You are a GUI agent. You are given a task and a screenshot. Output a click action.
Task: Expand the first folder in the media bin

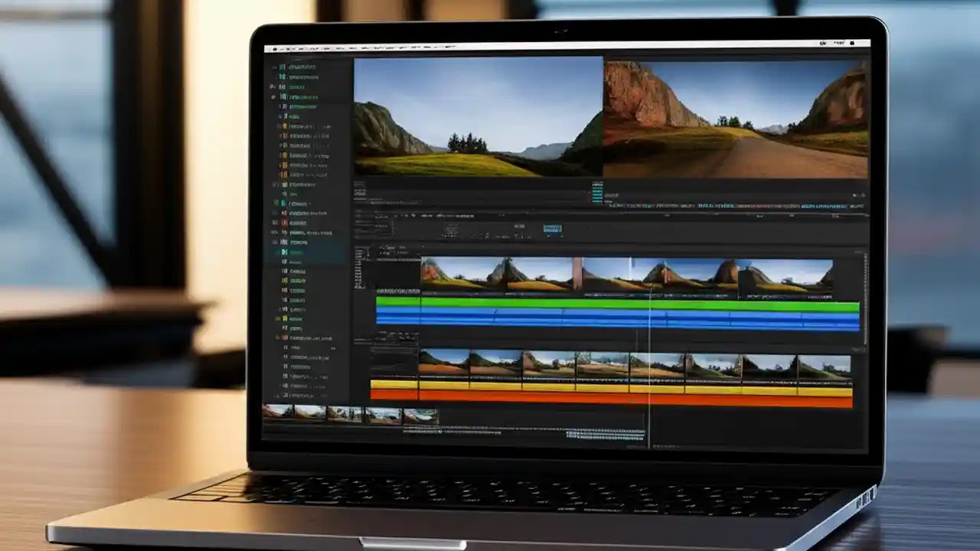(x=273, y=67)
